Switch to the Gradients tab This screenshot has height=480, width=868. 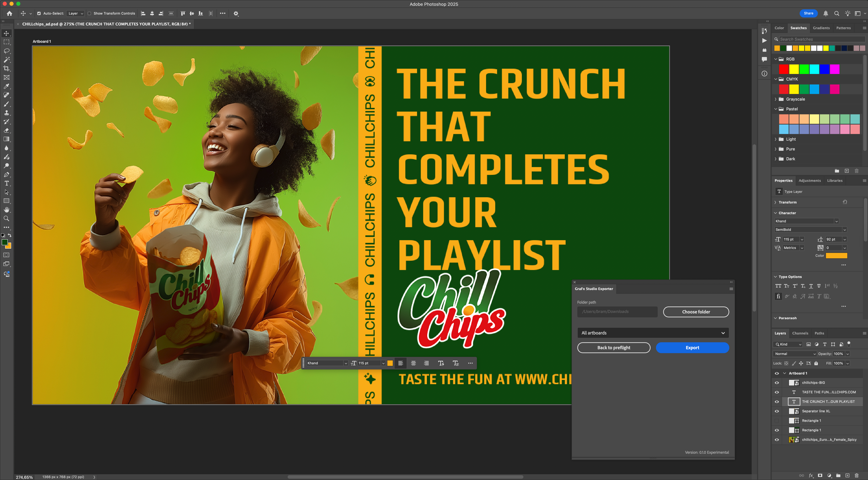821,28
